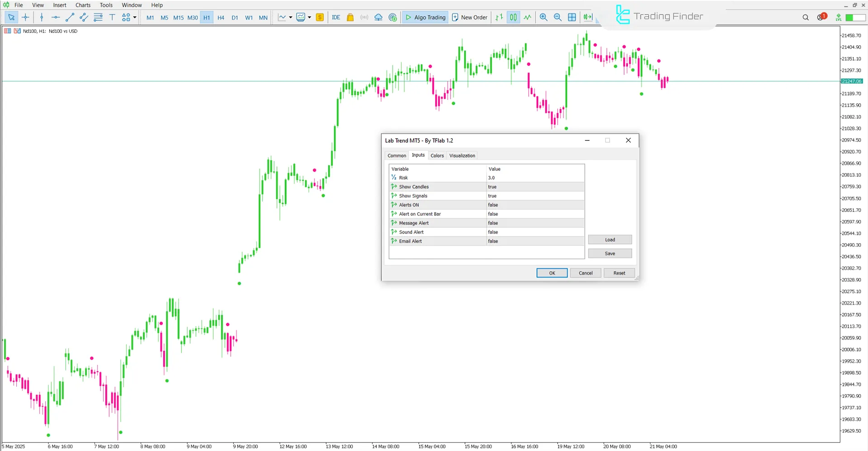Select the vertical line drawing tool
Screen dimensions: 868x451
(42, 17)
